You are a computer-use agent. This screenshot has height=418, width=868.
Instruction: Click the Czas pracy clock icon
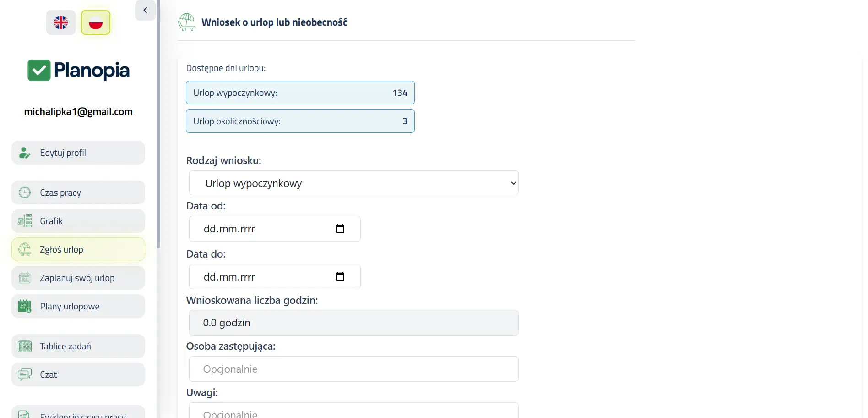click(x=25, y=193)
